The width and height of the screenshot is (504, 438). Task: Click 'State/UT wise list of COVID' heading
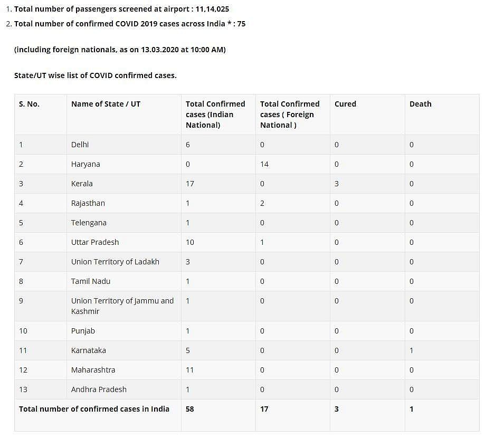pos(95,75)
